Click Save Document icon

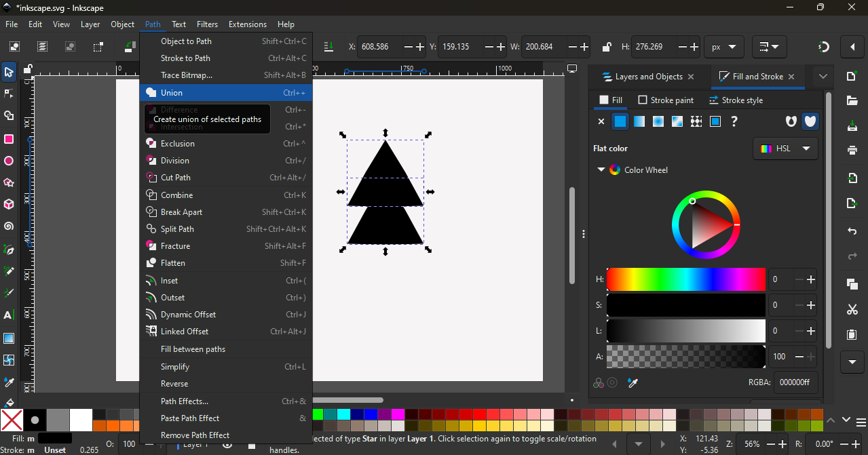click(x=852, y=126)
